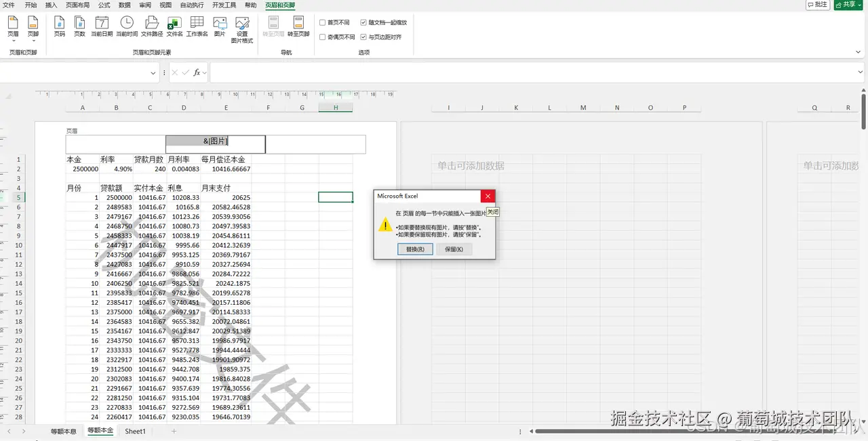This screenshot has height=441, width=868.
Task: Switch to the 开发工具 ribbon tab
Action: coord(224,5)
